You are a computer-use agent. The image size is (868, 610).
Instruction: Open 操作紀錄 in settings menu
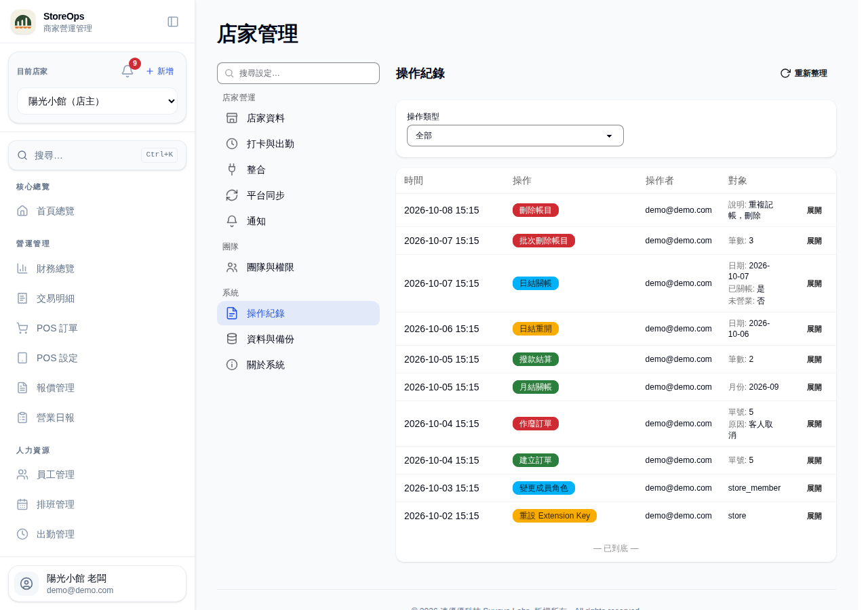(x=298, y=313)
